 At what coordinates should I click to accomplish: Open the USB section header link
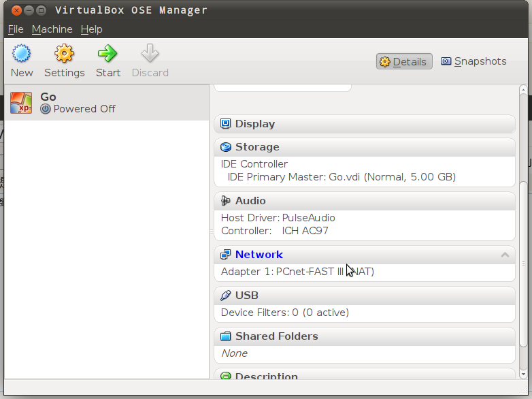pyautogui.click(x=247, y=295)
